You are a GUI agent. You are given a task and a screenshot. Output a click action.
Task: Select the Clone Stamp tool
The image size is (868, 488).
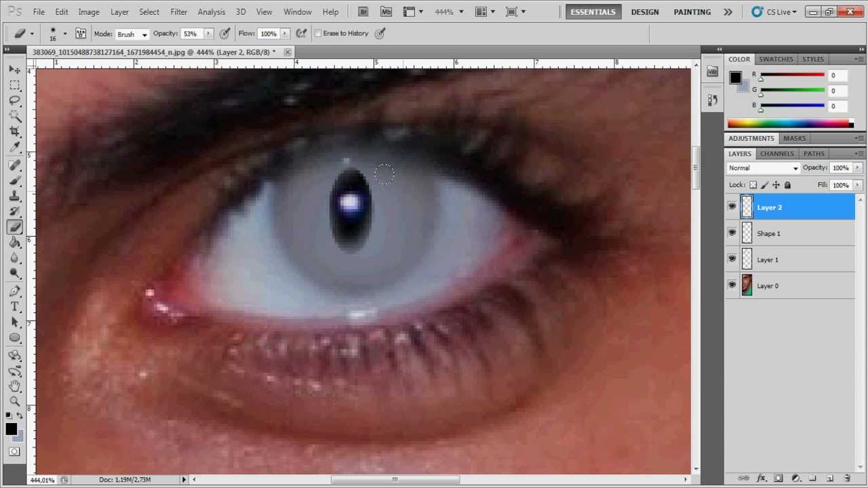[15, 197]
